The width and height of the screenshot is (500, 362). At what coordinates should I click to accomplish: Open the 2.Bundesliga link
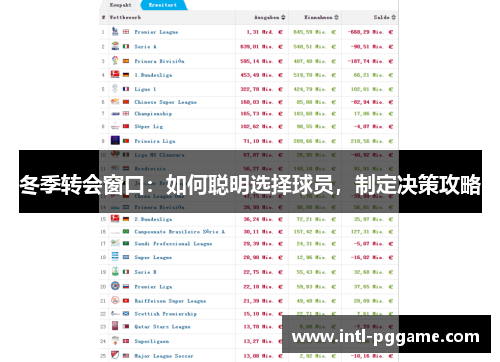(x=153, y=219)
